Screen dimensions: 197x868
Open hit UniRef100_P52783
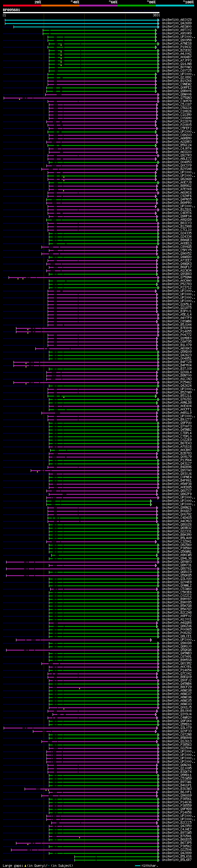point(177,284)
